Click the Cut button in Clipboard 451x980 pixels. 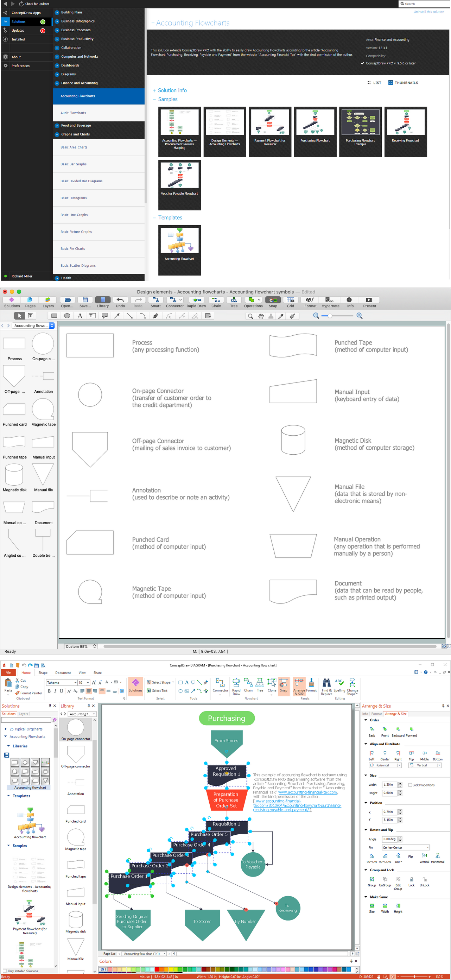pos(20,681)
